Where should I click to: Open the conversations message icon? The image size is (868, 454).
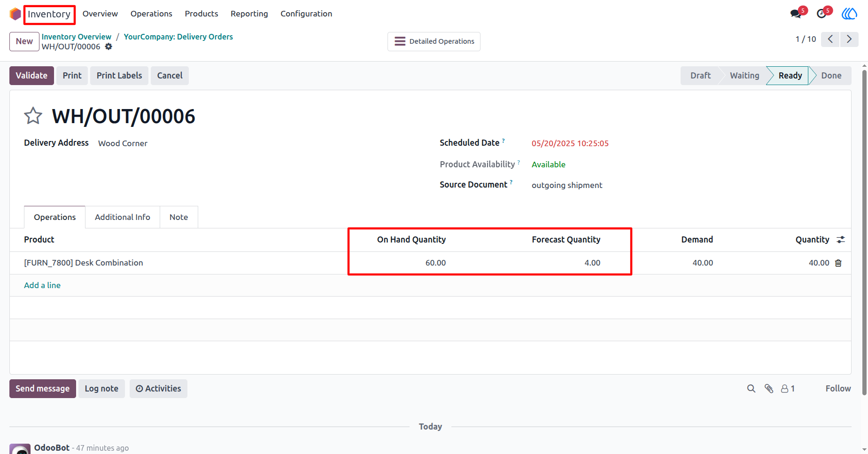[x=796, y=14]
